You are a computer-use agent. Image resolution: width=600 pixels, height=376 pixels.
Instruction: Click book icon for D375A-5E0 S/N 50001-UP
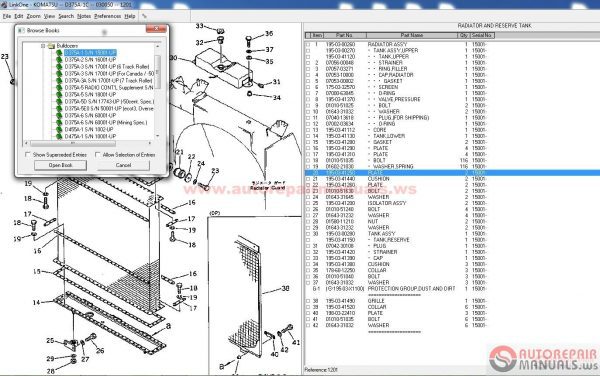point(59,109)
